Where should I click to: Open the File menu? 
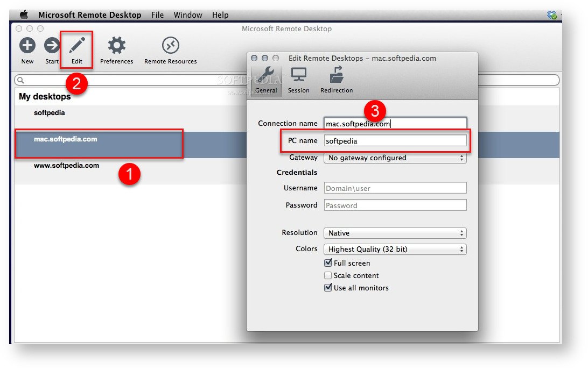(157, 15)
